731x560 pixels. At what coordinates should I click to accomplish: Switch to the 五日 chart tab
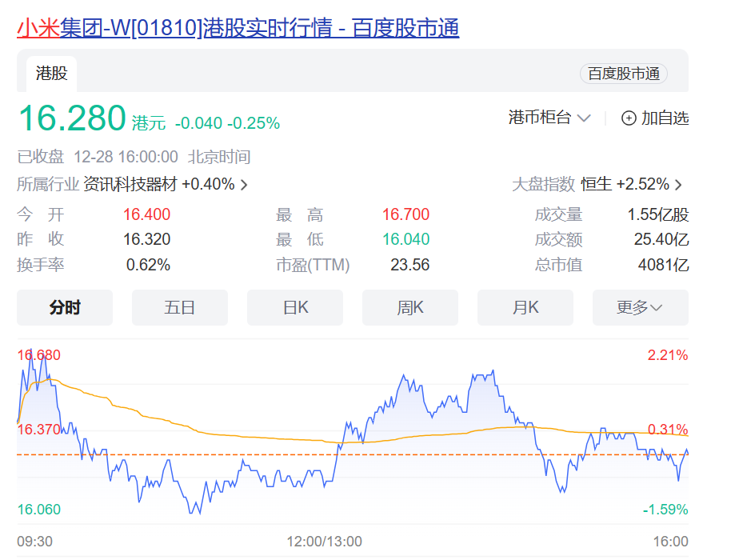[x=180, y=307]
